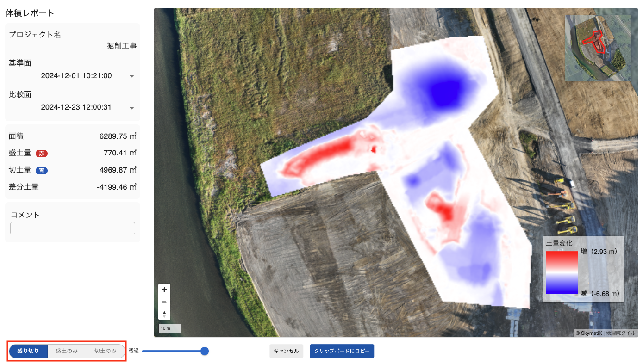Image resolution: width=643 pixels, height=364 pixels.
Task: Open the 基準面 date dropdown
Action: (x=88, y=76)
